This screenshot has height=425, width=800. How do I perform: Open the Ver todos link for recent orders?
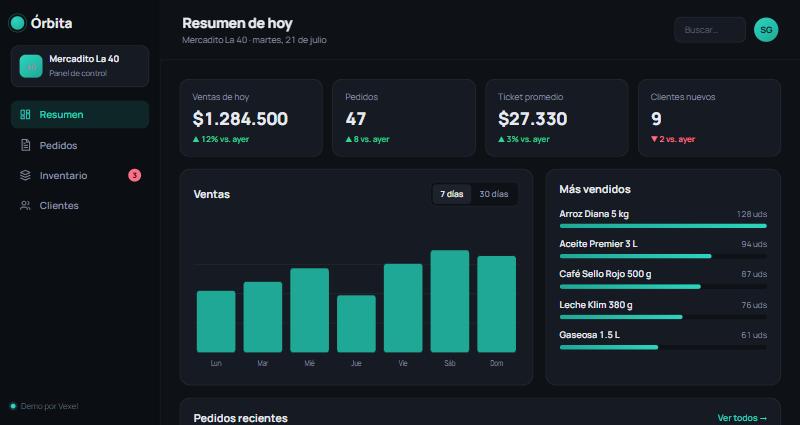click(742, 418)
